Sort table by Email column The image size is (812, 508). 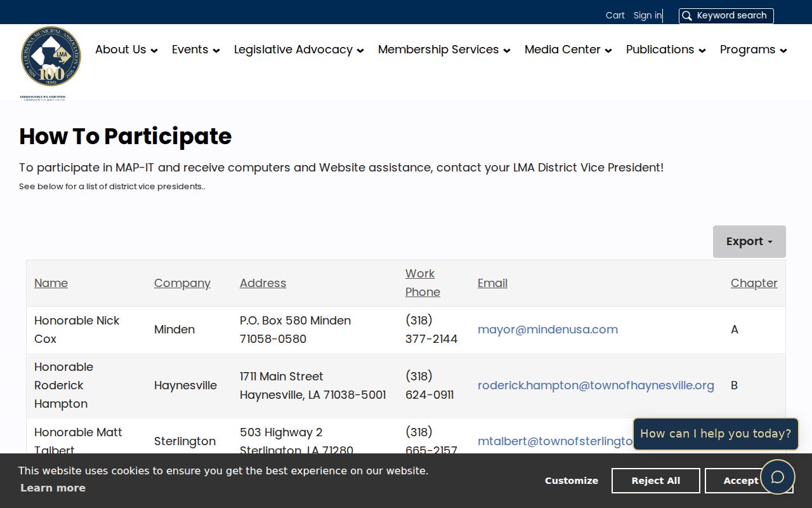(492, 283)
